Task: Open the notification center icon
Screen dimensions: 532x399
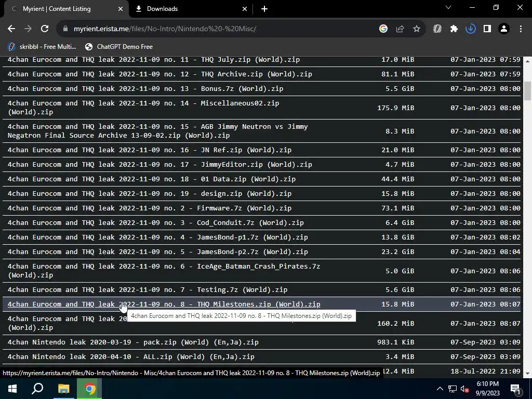Action: 516,389
